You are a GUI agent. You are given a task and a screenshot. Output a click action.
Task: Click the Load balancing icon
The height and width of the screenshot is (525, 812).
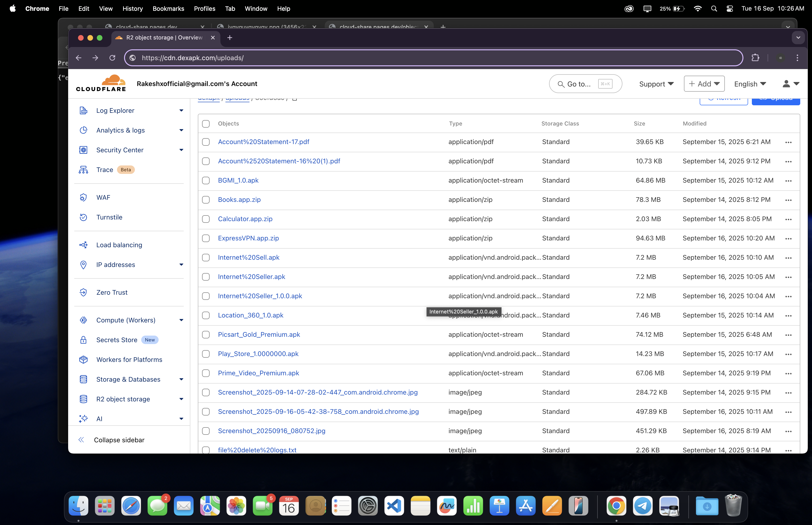click(83, 245)
